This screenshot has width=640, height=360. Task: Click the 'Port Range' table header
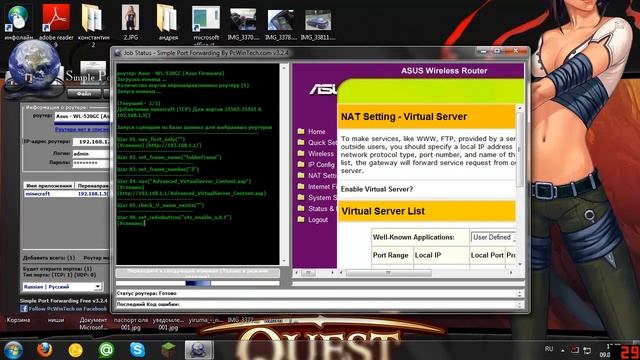coord(391,255)
